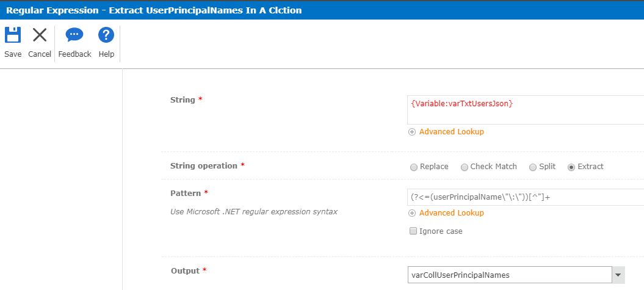Click plus icon beside Pattern Advanced Lookup
The height and width of the screenshot is (290, 644).
point(412,213)
